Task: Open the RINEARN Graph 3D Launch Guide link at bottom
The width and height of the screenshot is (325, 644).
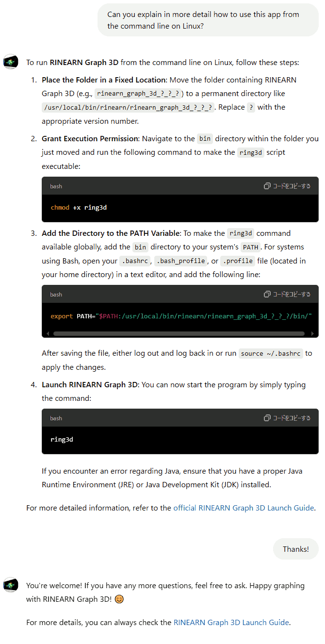Action: pos(231,622)
